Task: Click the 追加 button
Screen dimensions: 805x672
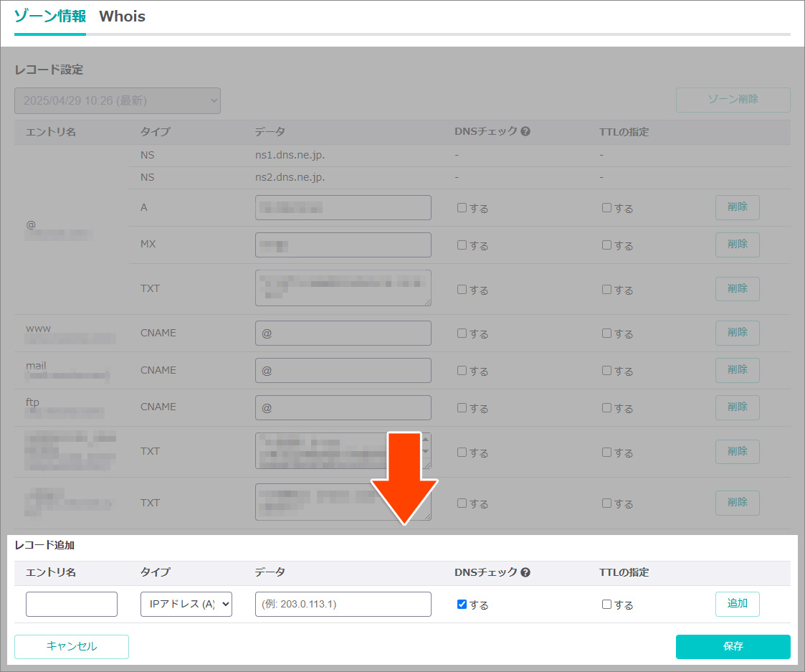Action: (737, 604)
